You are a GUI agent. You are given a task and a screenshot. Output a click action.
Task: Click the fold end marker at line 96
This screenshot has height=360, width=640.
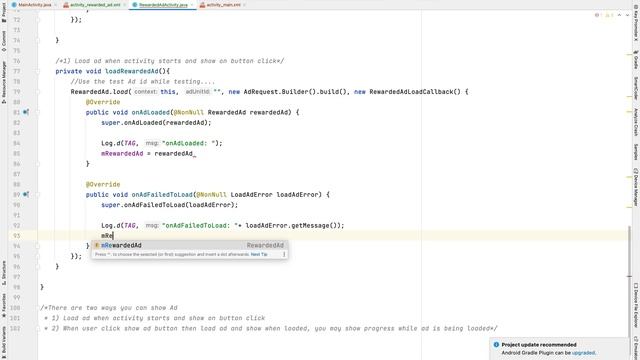(38, 267)
